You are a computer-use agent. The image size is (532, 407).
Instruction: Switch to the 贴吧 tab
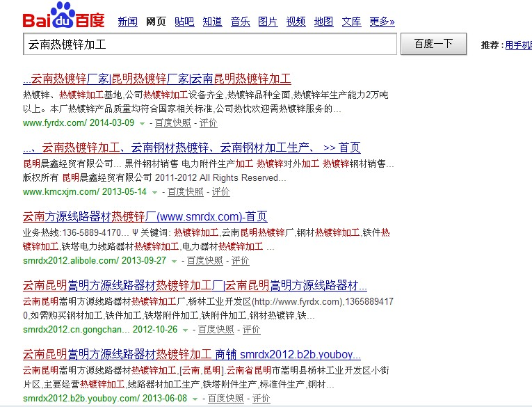(184, 22)
